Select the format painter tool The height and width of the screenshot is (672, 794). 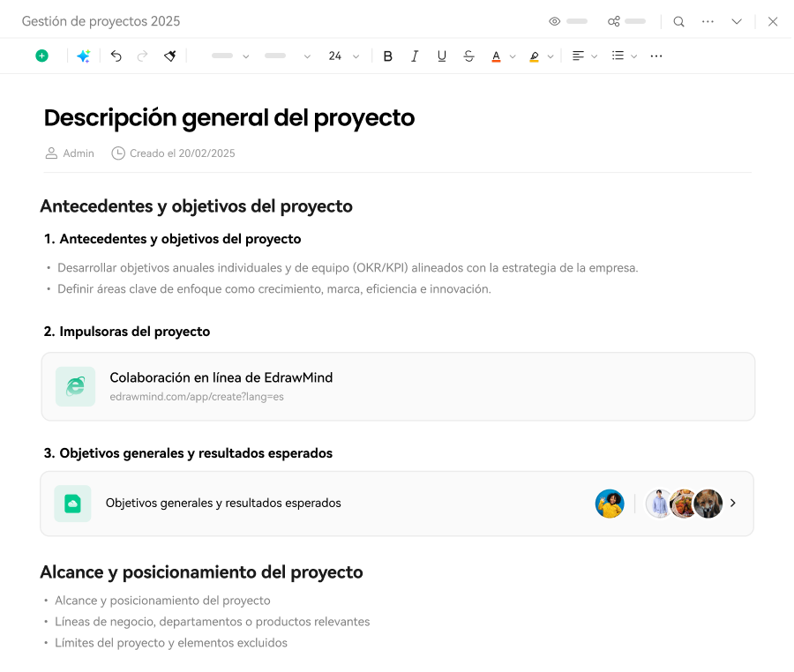click(169, 56)
